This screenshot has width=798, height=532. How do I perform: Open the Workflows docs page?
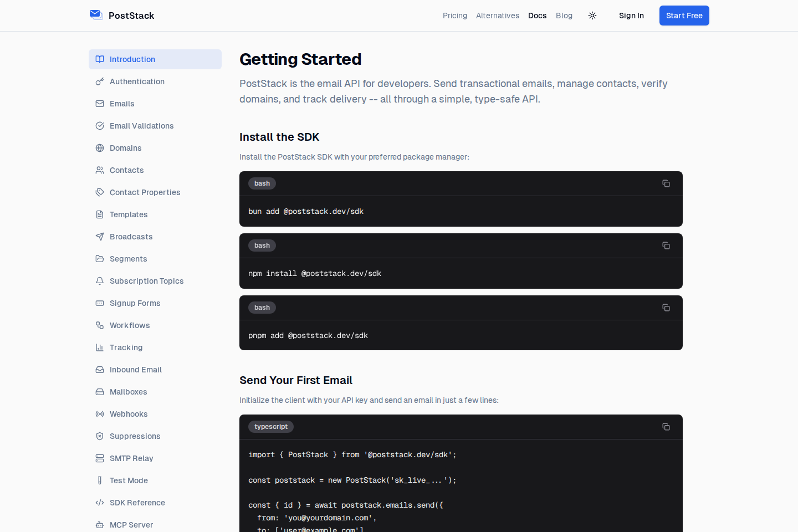[x=155, y=325]
